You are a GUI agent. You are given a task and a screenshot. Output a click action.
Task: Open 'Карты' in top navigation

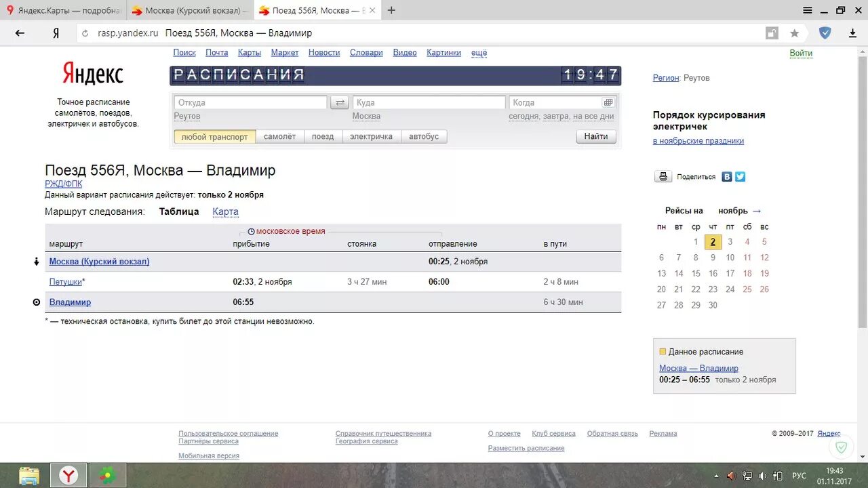pyautogui.click(x=249, y=53)
